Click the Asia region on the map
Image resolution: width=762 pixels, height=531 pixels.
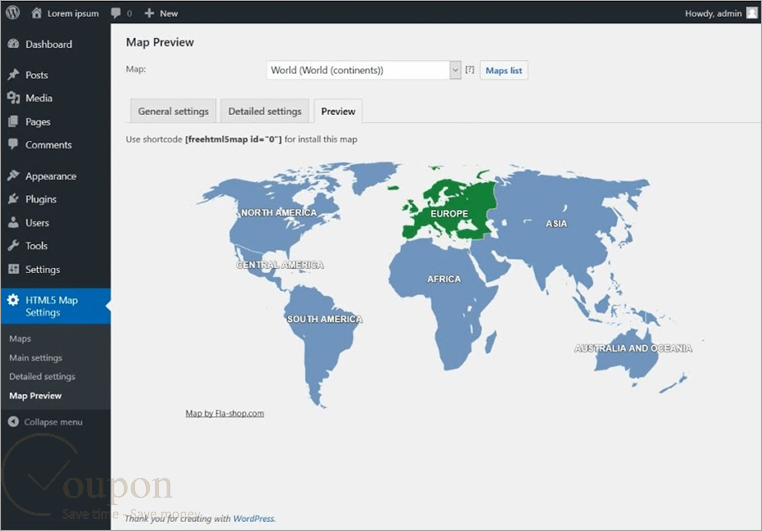tap(556, 223)
